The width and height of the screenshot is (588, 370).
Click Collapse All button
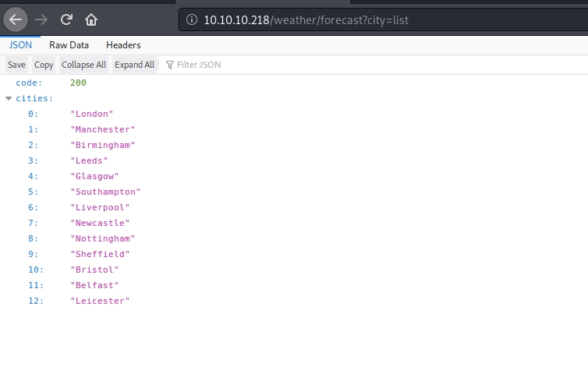(83, 65)
